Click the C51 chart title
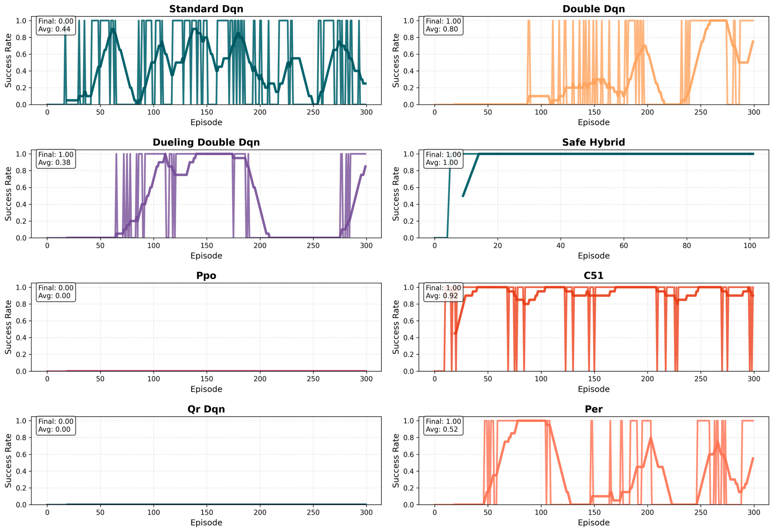This screenshot has height=532, width=774. click(x=593, y=276)
